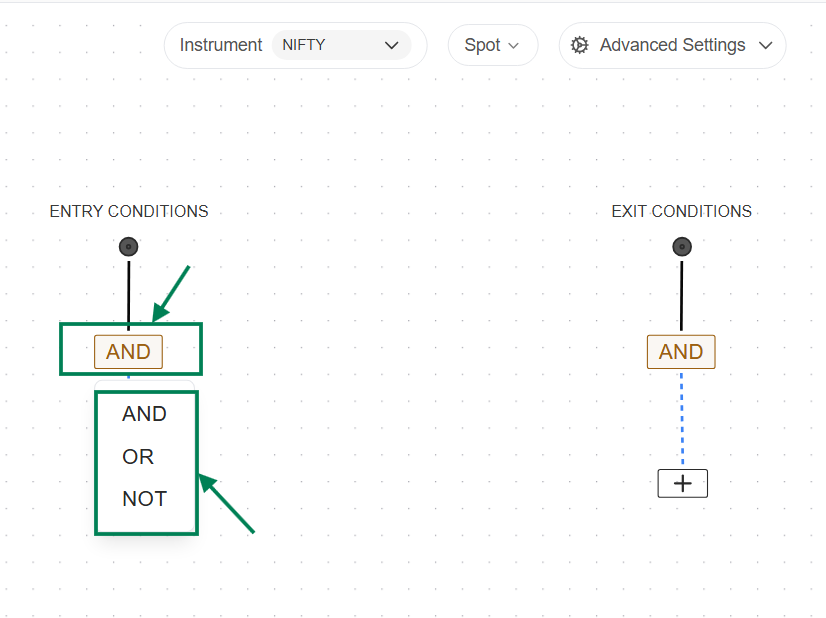Click the plus icon under exit conditions
This screenshot has height=618, width=826.
click(682, 483)
